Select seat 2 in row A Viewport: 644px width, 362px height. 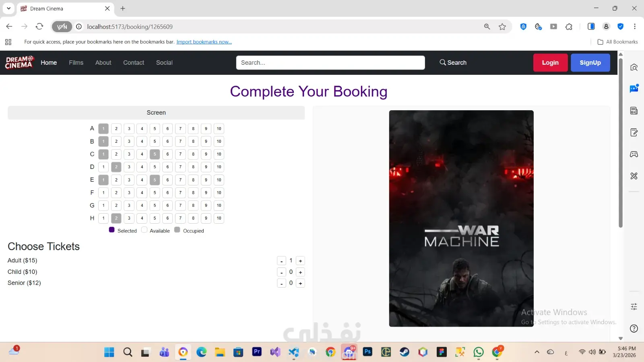(x=116, y=129)
